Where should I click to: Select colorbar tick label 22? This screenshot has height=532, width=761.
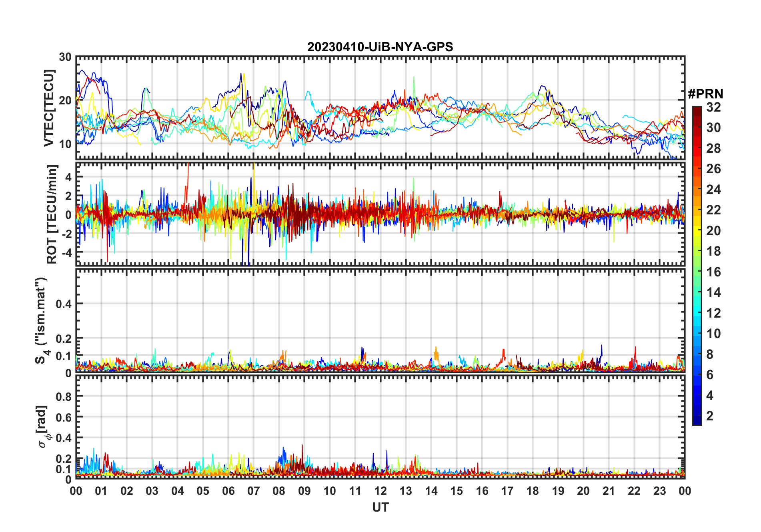coord(713,210)
